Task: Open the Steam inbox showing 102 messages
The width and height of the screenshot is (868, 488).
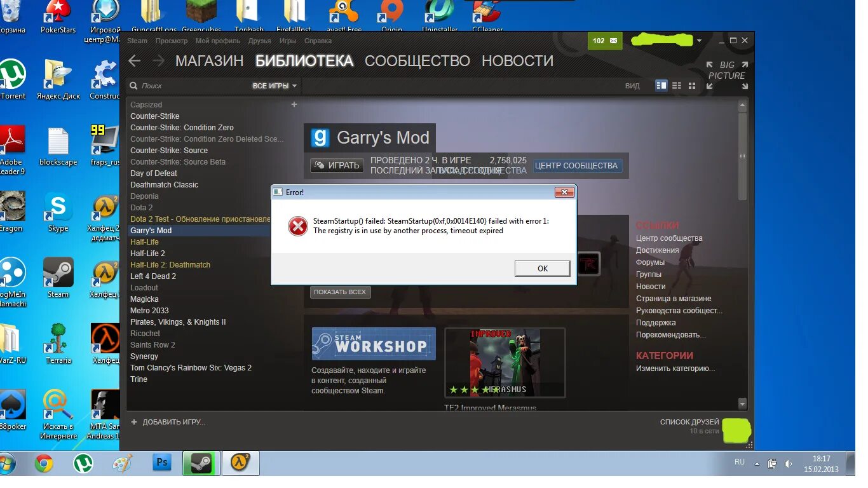Action: [605, 41]
